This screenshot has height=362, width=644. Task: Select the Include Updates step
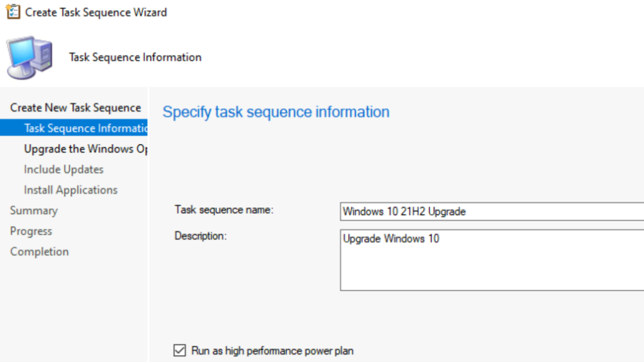(64, 170)
